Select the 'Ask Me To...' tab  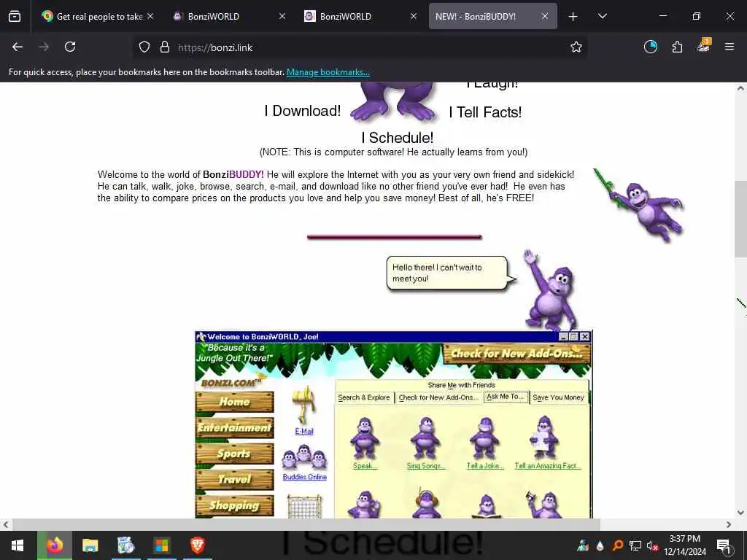click(505, 397)
